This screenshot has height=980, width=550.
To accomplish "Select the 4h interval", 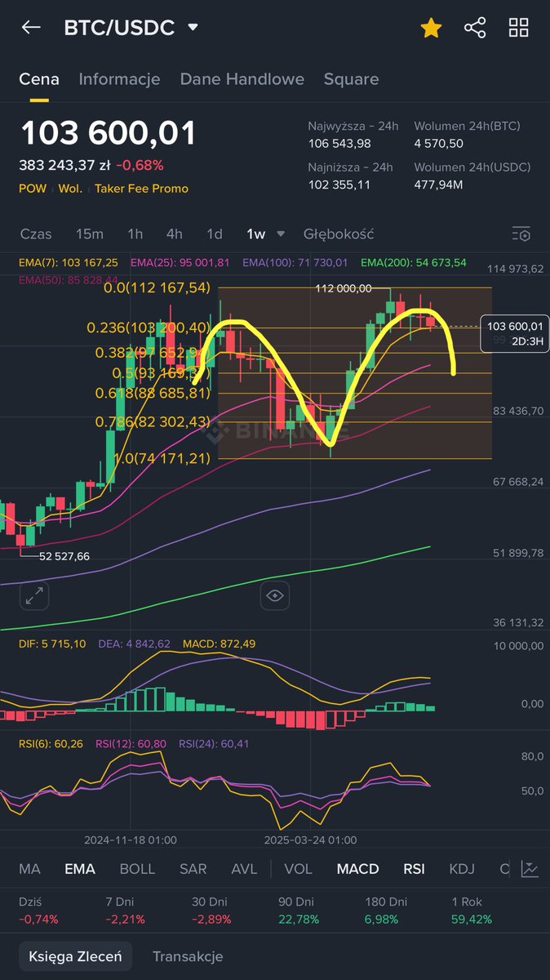I will [x=175, y=234].
